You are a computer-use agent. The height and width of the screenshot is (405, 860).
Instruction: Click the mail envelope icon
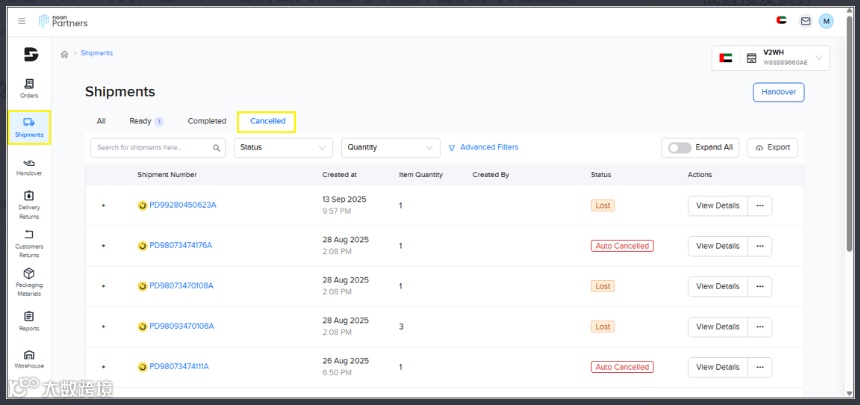(805, 21)
